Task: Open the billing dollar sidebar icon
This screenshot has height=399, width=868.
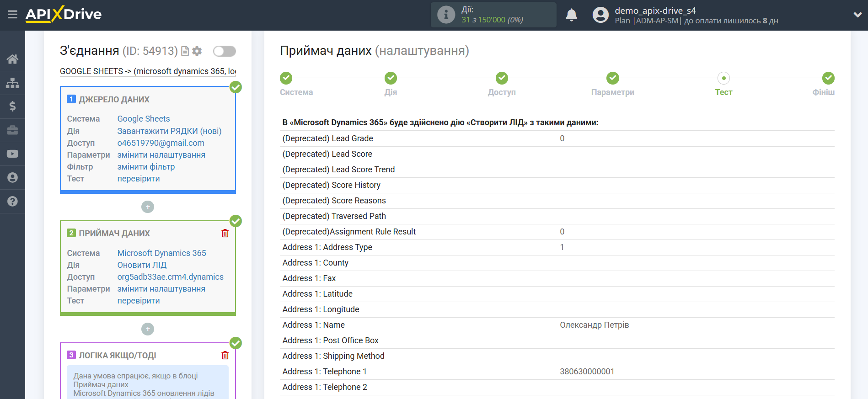Action: [x=12, y=106]
